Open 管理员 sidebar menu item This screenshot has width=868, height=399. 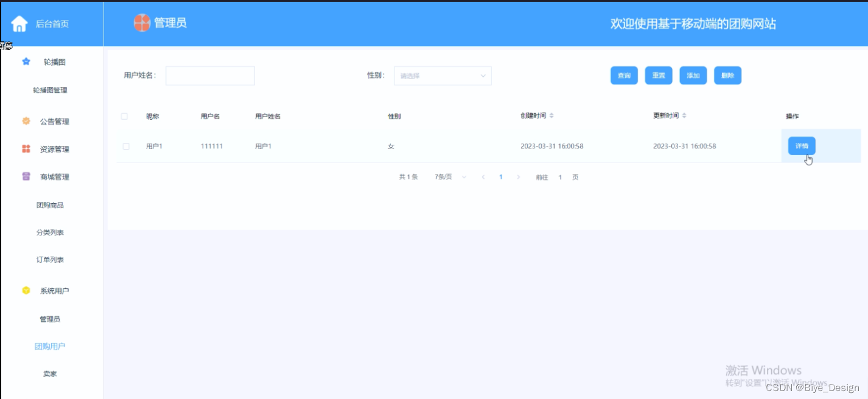[50, 319]
